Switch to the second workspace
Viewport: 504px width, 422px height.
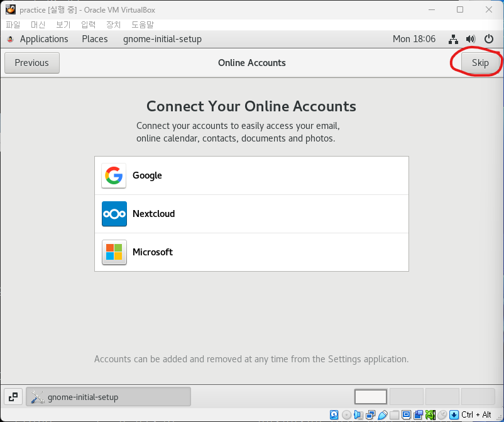click(407, 397)
